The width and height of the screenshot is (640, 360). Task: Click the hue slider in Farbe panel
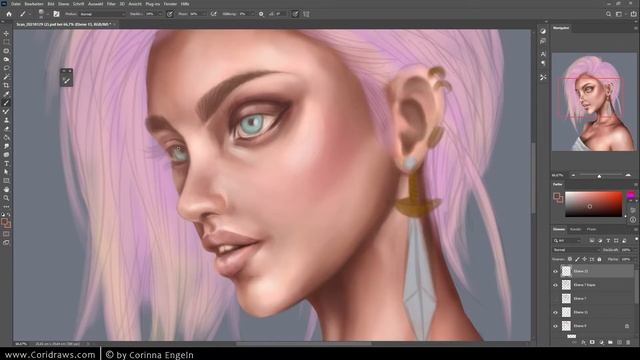coord(631,196)
